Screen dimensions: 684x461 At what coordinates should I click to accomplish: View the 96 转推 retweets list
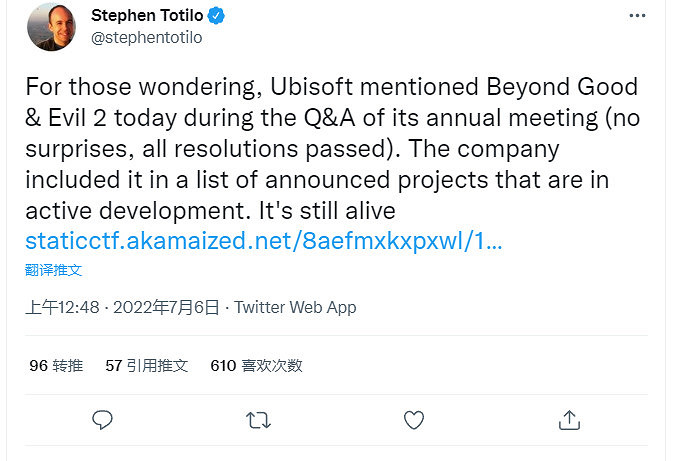[57, 366]
